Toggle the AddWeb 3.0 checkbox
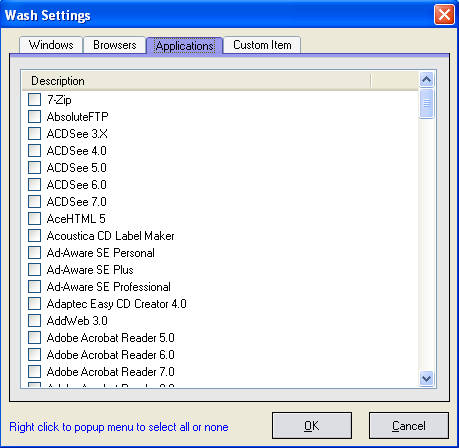Screen dimensions: 459x448 pos(34,320)
